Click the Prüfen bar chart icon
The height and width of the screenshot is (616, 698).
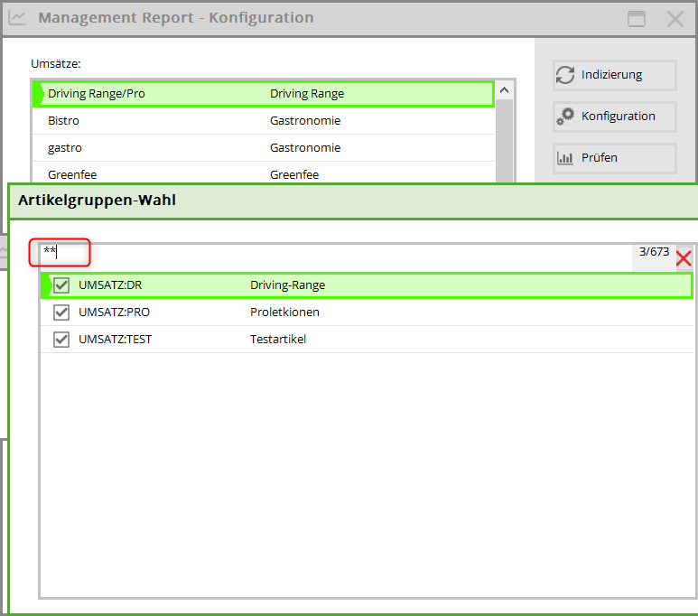coord(565,158)
